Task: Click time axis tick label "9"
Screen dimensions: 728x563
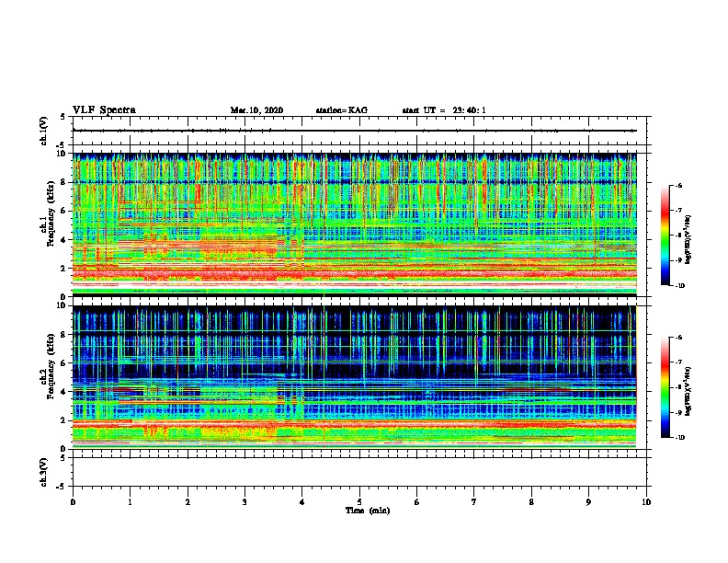Action: tap(588, 502)
